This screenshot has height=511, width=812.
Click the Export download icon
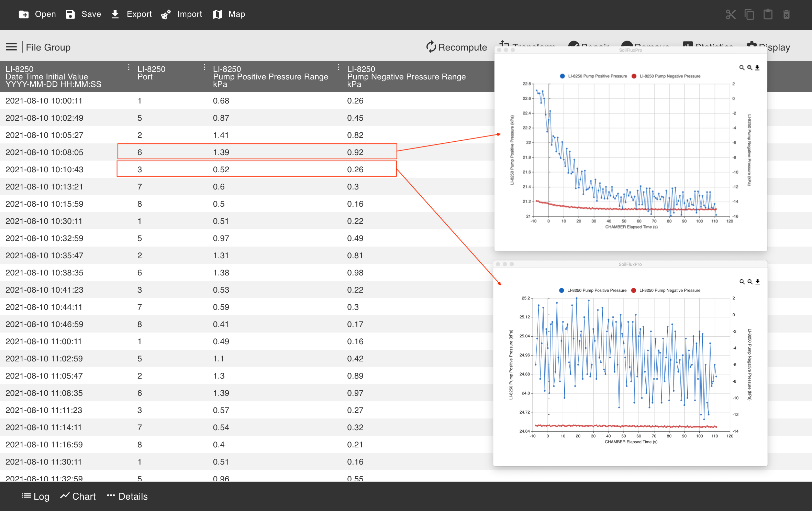(115, 14)
